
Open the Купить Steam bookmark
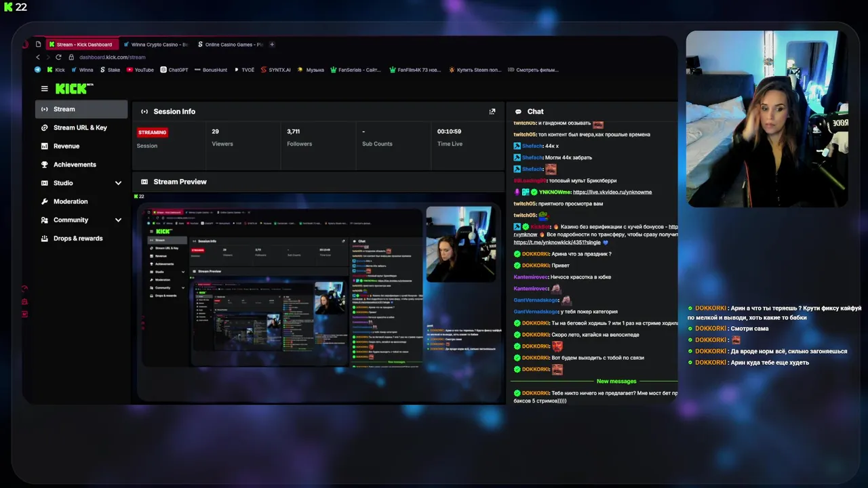point(475,70)
